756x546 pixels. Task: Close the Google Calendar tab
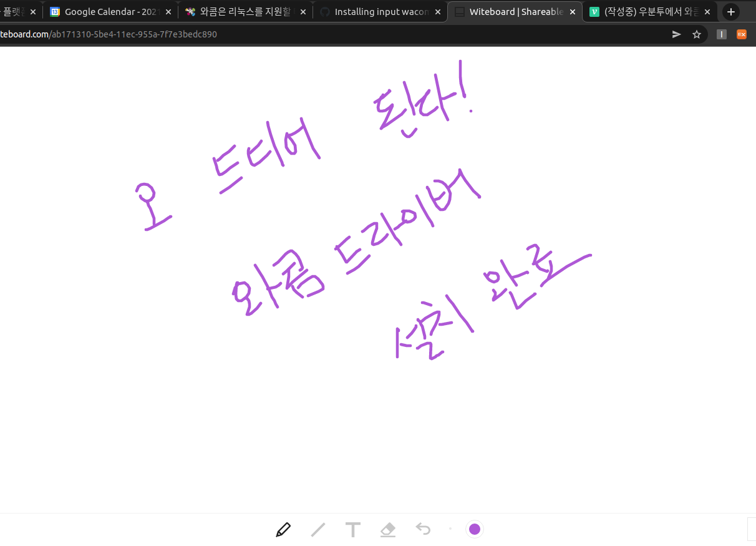tap(168, 12)
